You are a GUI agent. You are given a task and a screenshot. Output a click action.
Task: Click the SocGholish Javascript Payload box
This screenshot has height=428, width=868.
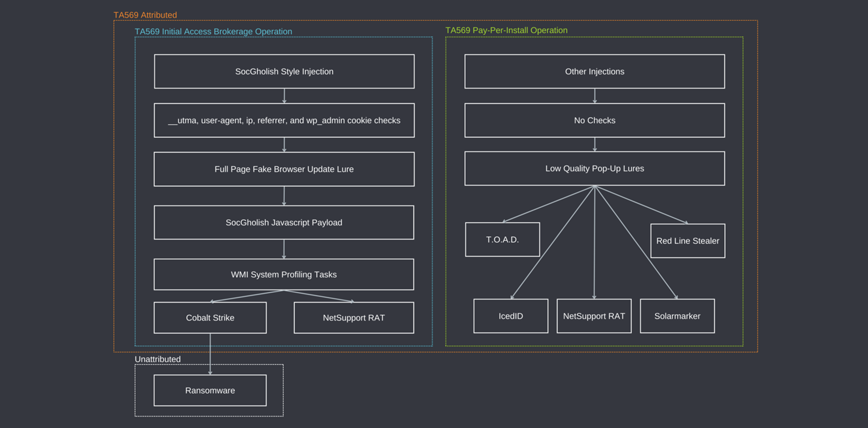pyautogui.click(x=284, y=222)
